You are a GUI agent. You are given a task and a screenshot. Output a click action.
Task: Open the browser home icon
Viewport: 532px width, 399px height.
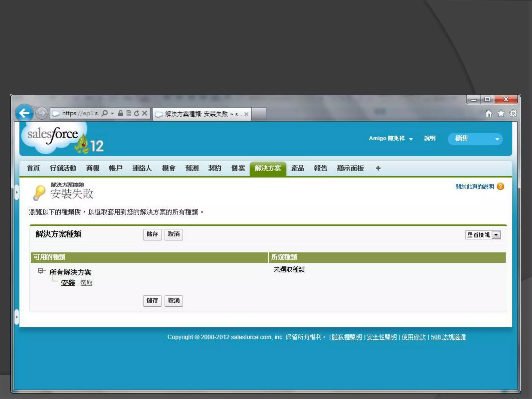coord(489,114)
